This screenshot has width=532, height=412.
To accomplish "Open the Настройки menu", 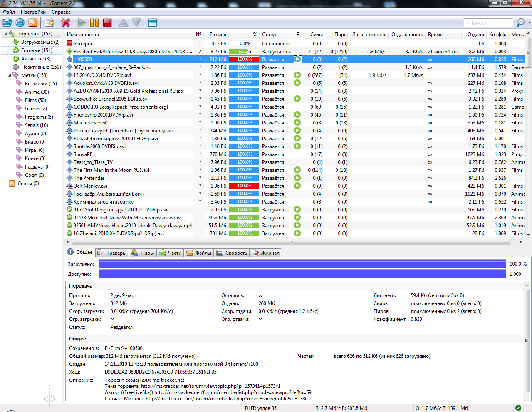I will (x=33, y=12).
